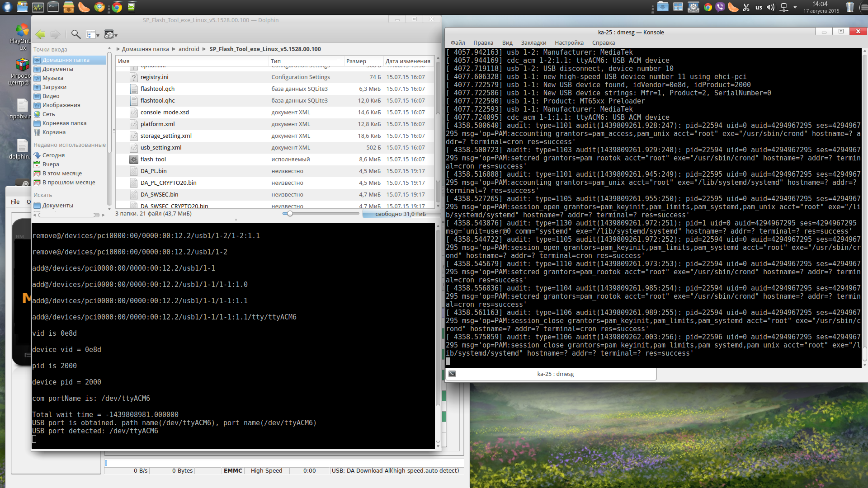
Task: Click the volume speaker tray icon
Action: tap(770, 7)
